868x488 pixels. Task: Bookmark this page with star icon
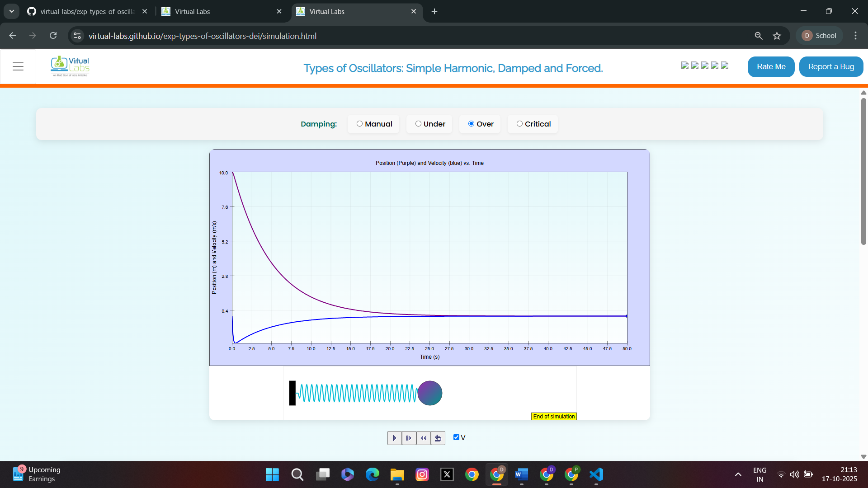[x=777, y=36]
